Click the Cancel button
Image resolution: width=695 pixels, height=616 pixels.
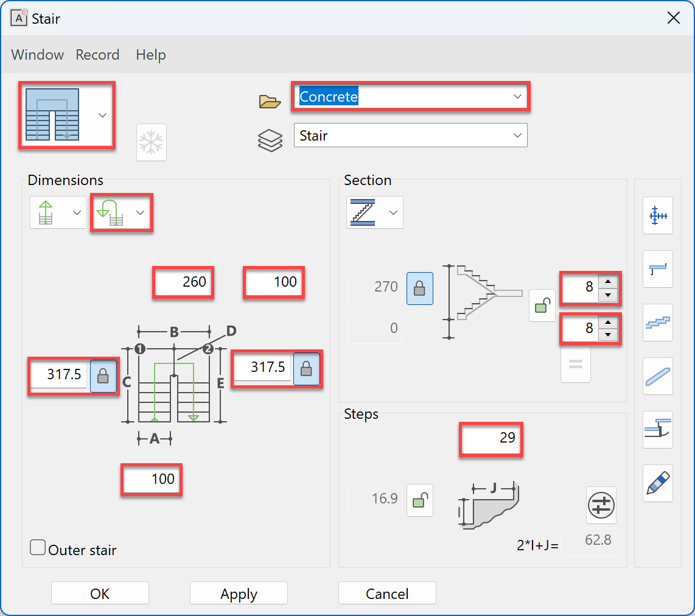click(x=387, y=593)
